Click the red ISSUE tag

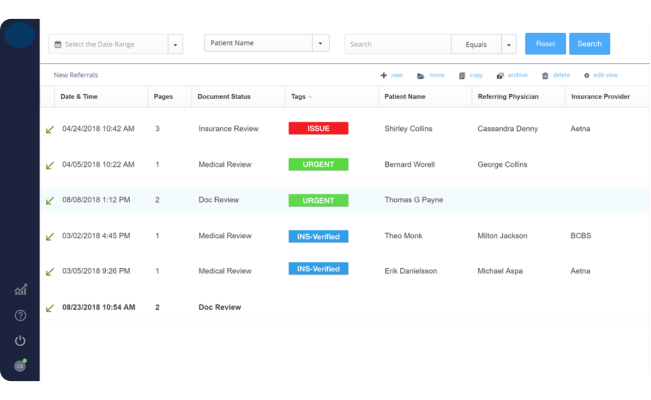point(318,128)
